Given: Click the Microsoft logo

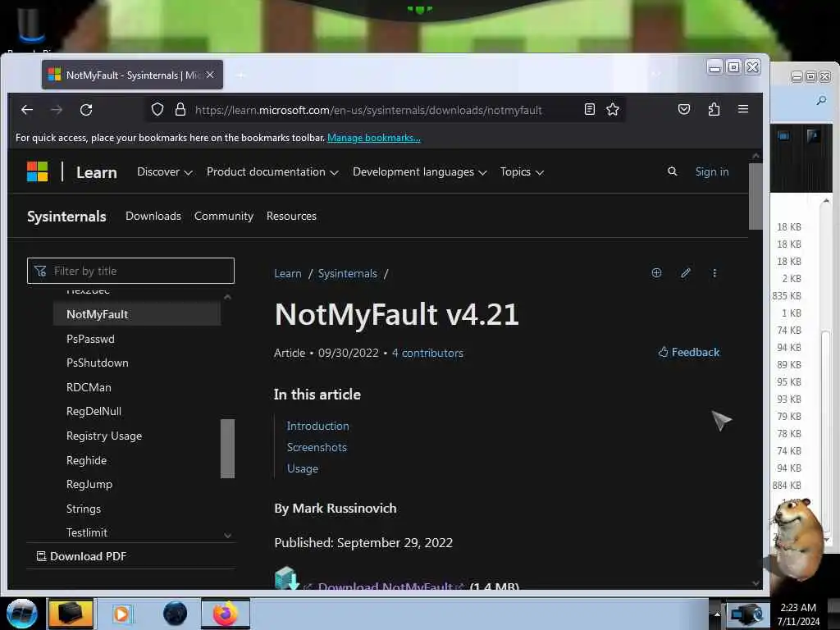Looking at the screenshot, I should (38, 172).
